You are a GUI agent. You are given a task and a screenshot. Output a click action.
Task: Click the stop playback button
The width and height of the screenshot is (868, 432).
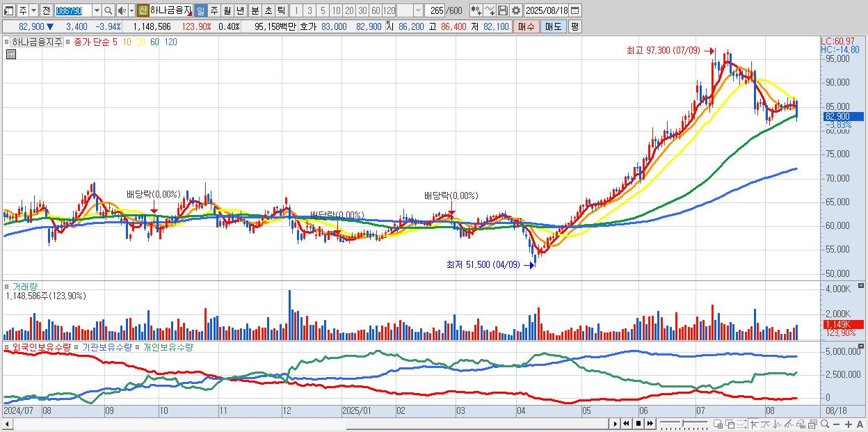pos(638,424)
